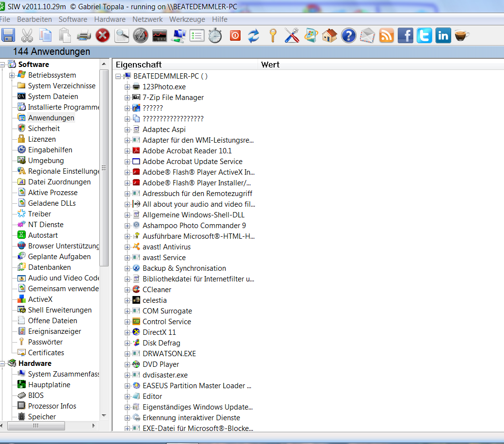Click the Facebook toolbar icon

tap(406, 35)
